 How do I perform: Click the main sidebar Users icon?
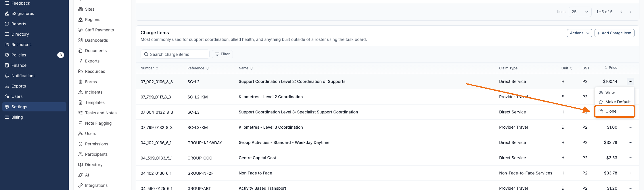7,96
